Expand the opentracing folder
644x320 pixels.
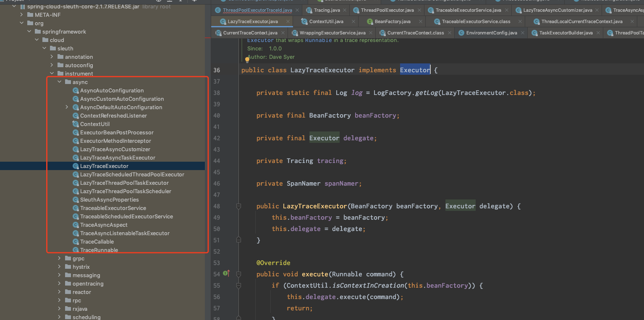click(x=60, y=284)
